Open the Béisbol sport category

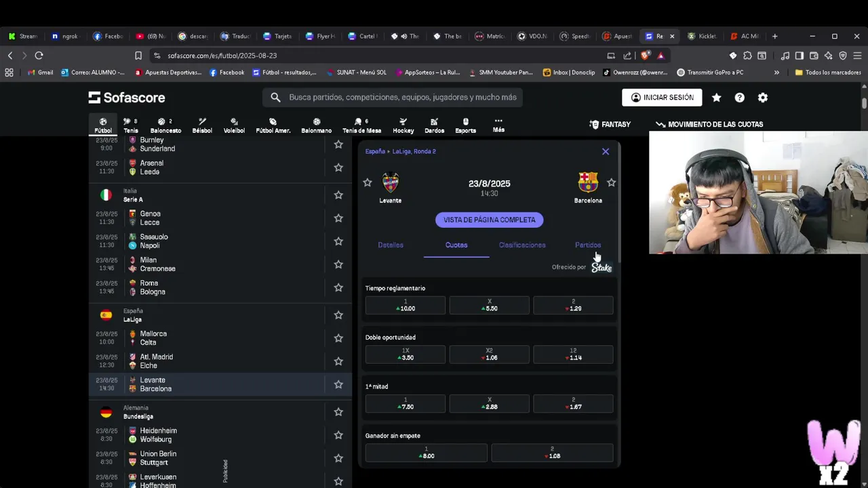click(202, 125)
